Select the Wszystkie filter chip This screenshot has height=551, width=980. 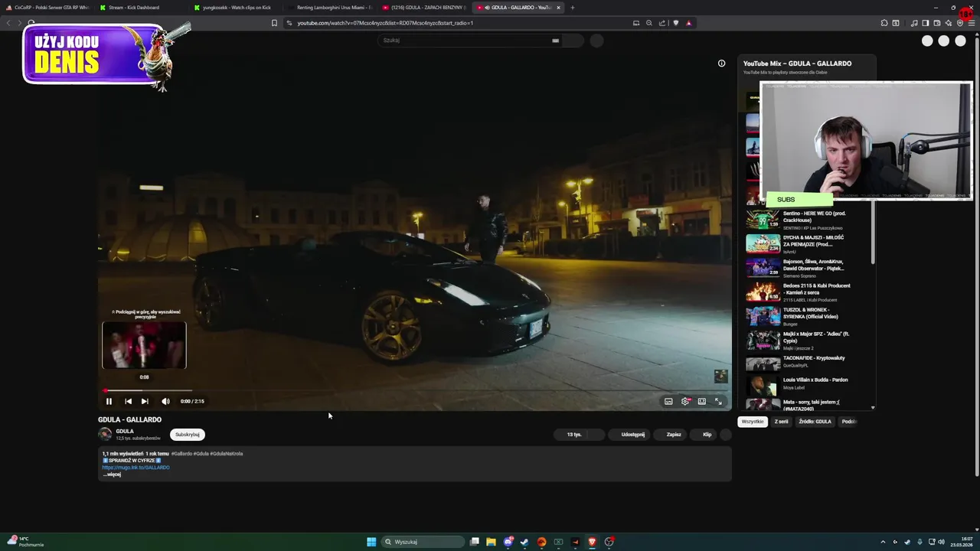753,422
